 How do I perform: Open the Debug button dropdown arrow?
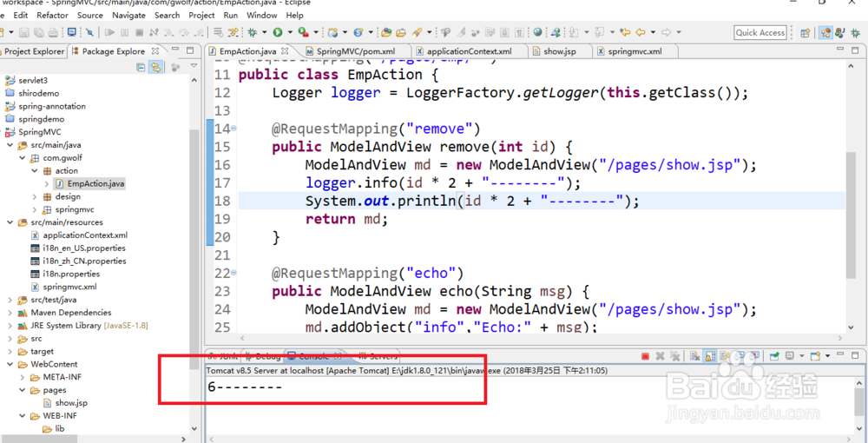(x=264, y=32)
